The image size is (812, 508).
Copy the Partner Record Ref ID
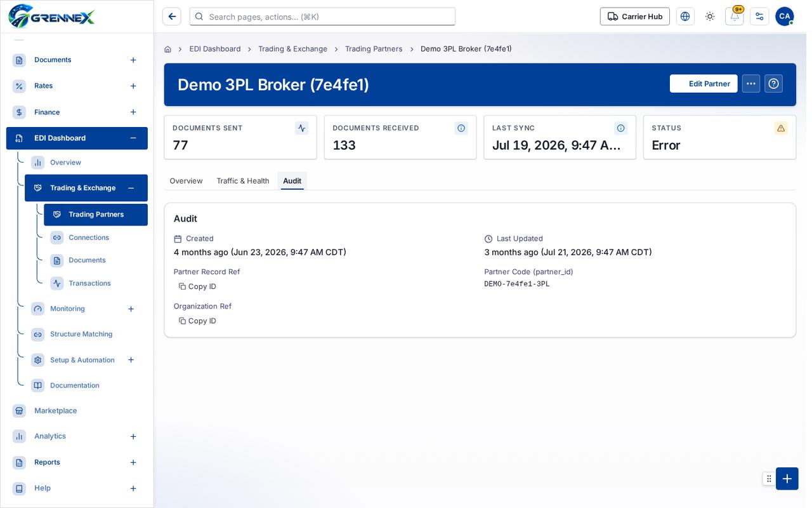[197, 286]
